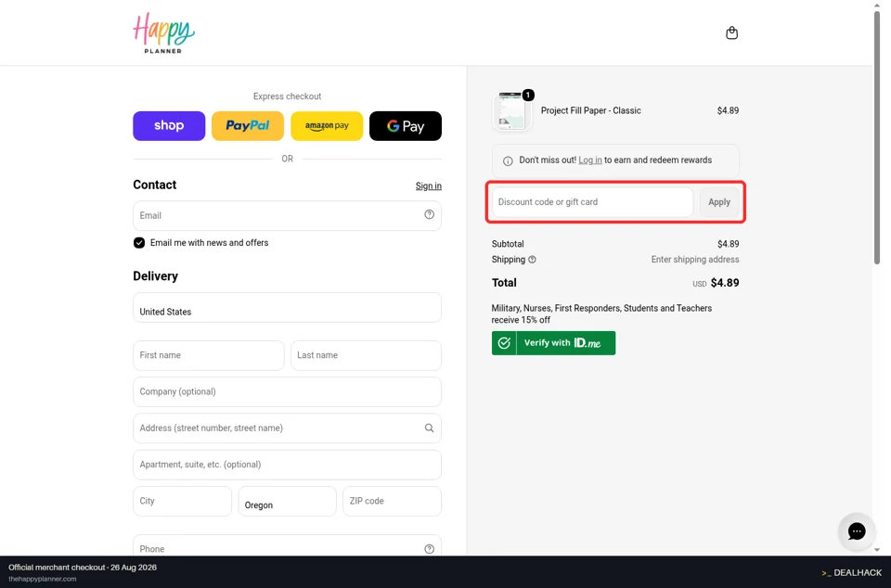This screenshot has height=588, width=891.
Task: Click the Enter shipping address text
Action: tap(695, 260)
